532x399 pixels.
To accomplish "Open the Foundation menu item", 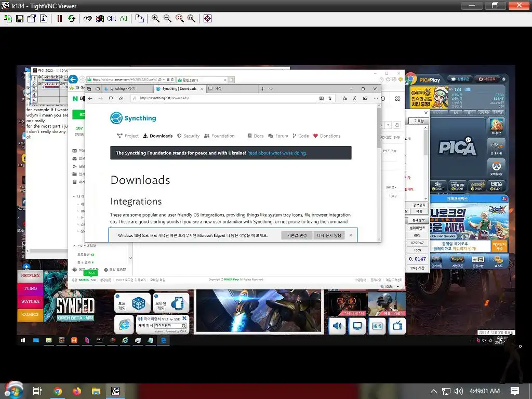I will click(x=219, y=136).
